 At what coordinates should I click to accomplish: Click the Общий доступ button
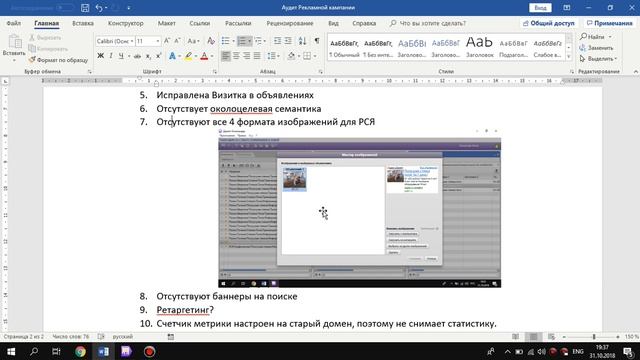click(548, 23)
